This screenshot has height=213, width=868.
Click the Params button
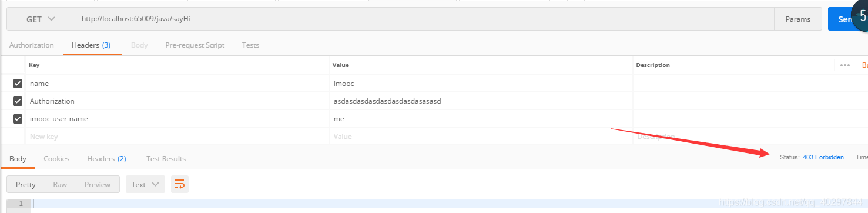pos(798,19)
